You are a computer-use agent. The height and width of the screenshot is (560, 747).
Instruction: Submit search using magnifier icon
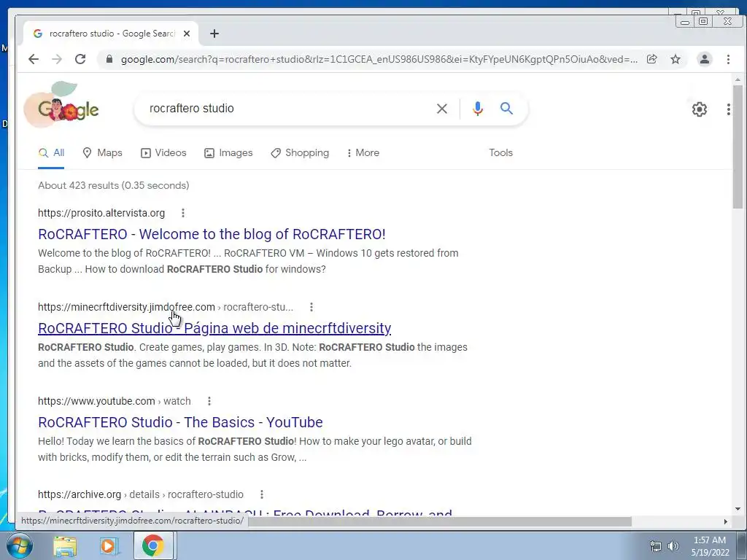506,109
